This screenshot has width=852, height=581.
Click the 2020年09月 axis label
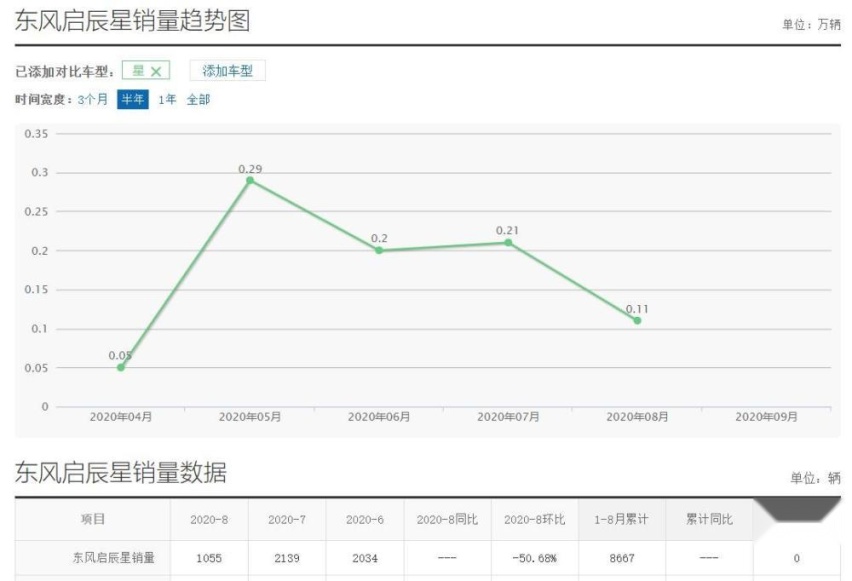point(767,417)
